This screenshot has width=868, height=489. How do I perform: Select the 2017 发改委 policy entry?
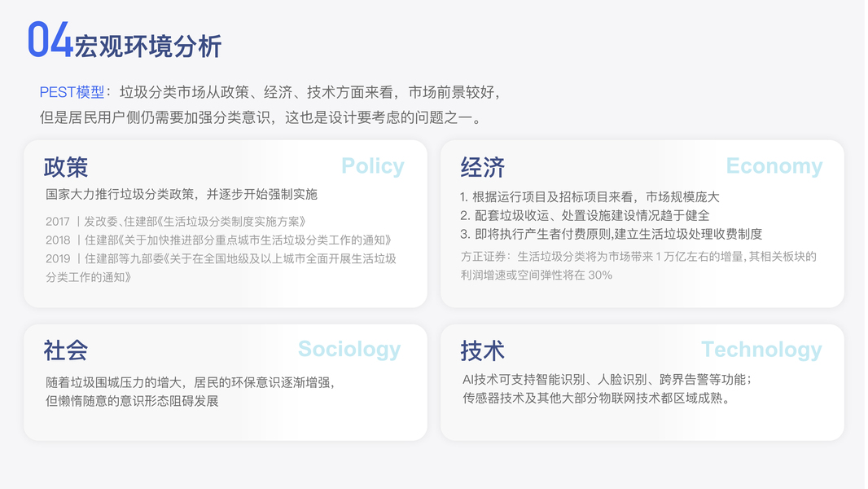(x=175, y=221)
